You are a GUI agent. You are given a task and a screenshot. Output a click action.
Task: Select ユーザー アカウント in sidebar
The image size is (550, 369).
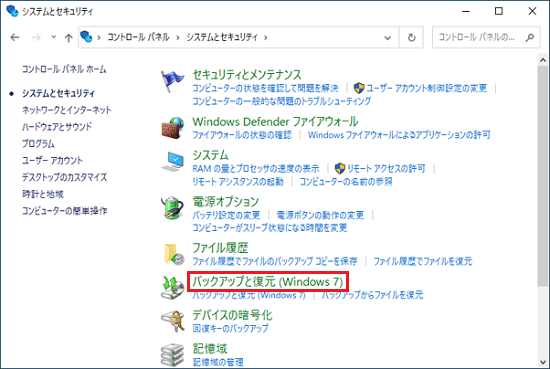pyautogui.click(x=53, y=161)
